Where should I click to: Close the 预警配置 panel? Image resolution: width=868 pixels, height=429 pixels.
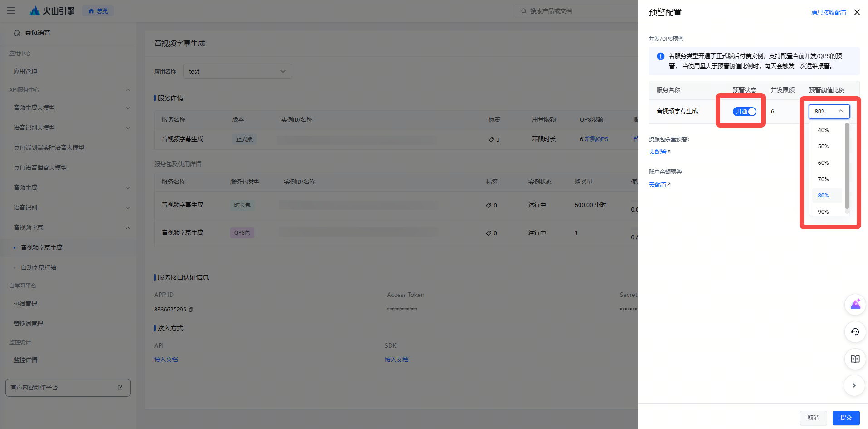[857, 12]
